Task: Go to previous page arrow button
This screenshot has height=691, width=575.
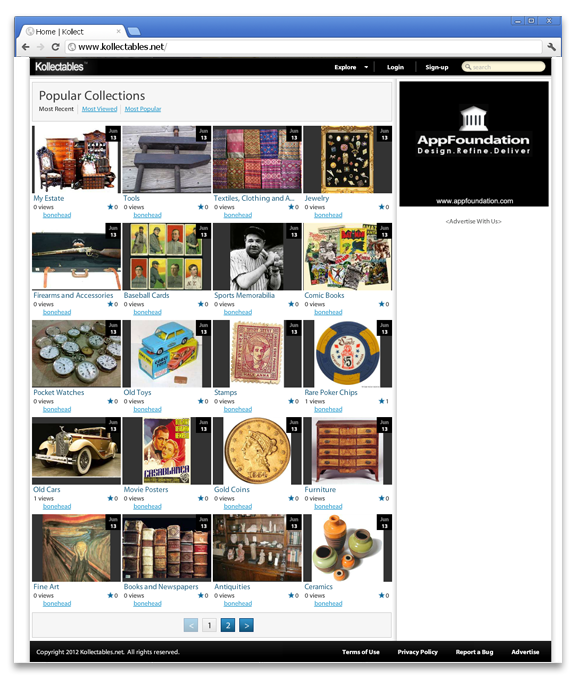Action: [x=191, y=625]
